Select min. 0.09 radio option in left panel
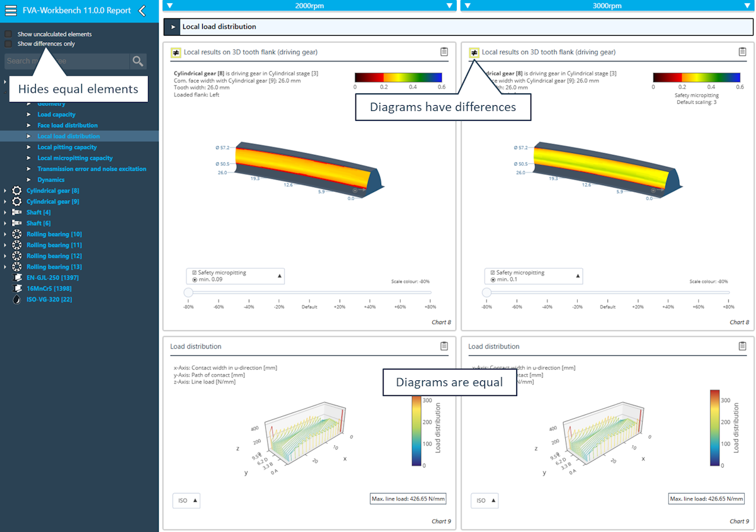The image size is (756, 532). [x=195, y=279]
